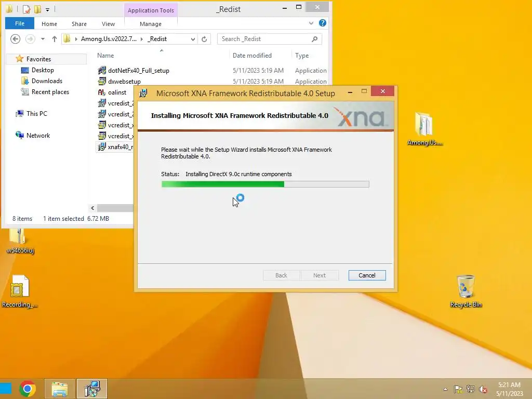Click Among.Us.v2022.7 breadcrumb segment

tap(109, 39)
